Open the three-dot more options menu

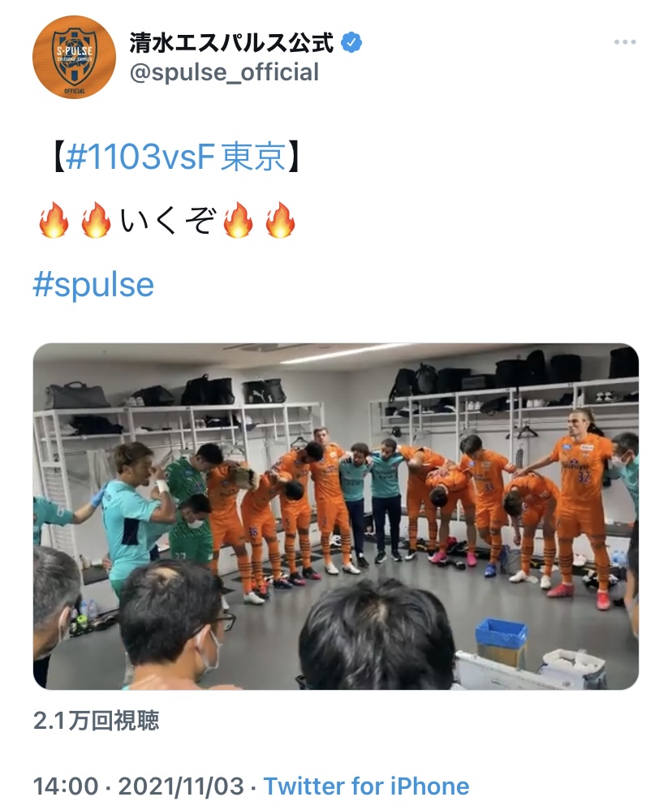[x=625, y=42]
